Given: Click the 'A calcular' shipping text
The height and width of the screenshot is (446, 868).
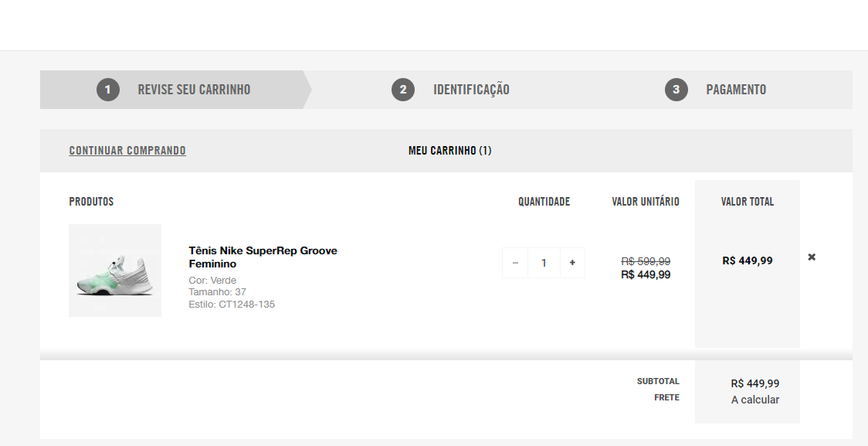Looking at the screenshot, I should 754,400.
